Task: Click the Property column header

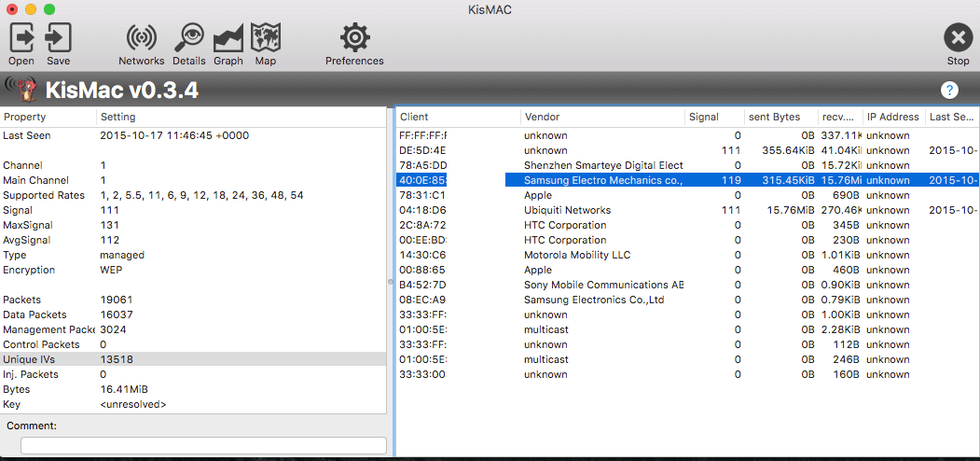Action: click(48, 117)
